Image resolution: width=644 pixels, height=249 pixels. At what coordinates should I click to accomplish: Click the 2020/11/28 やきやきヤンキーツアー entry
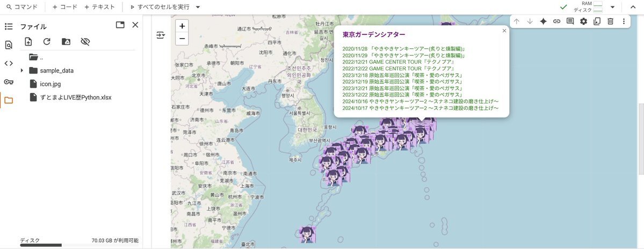(404, 49)
